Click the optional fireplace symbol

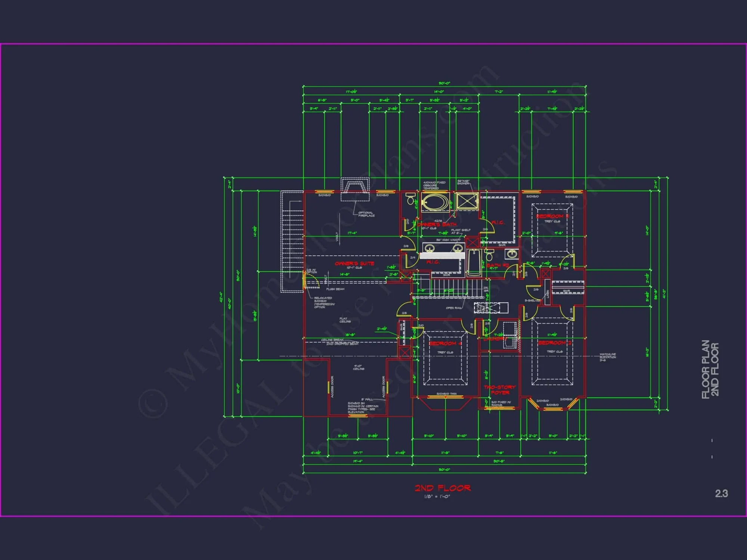[356, 189]
